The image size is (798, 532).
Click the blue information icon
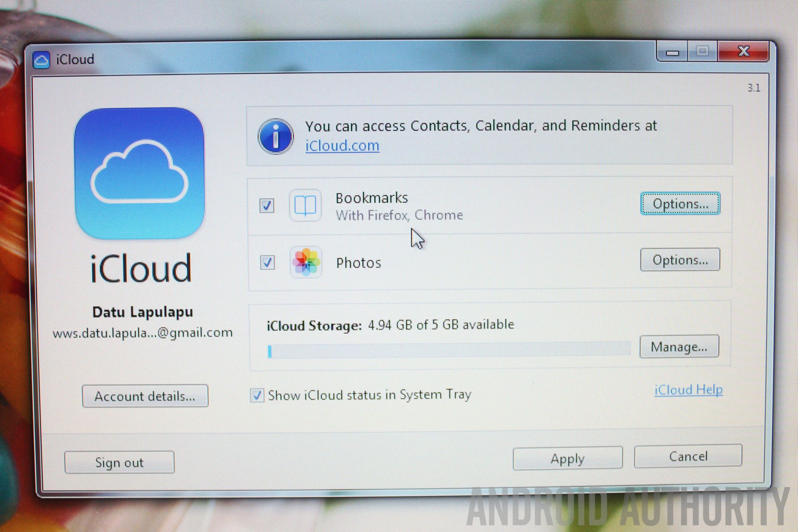click(x=276, y=136)
